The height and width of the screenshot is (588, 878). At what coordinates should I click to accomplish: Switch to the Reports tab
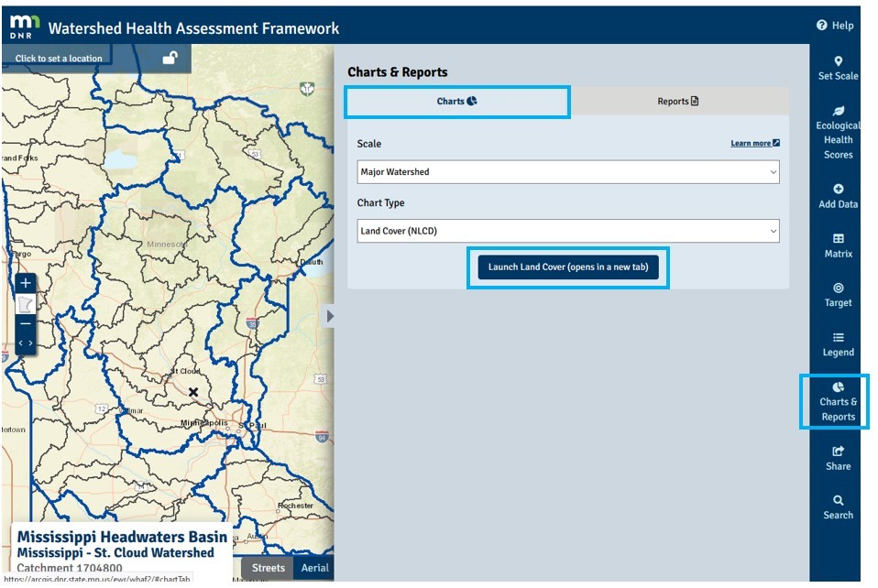pyautogui.click(x=678, y=102)
